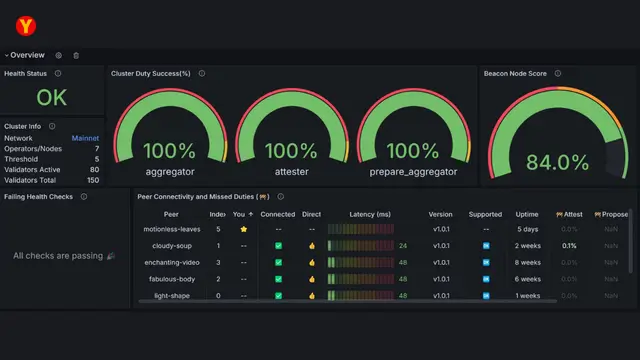This screenshot has width=640, height=360.
Task: Collapse the Overview row chevron
Action: (x=6, y=56)
